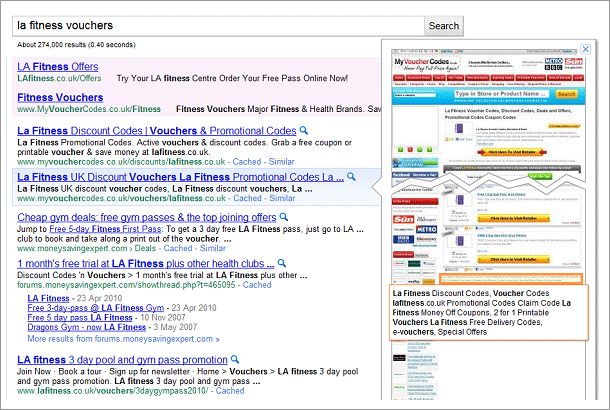Click the preview magnifier beside 1 month's free trial result
This screenshot has width=610, height=410.
click(282, 263)
